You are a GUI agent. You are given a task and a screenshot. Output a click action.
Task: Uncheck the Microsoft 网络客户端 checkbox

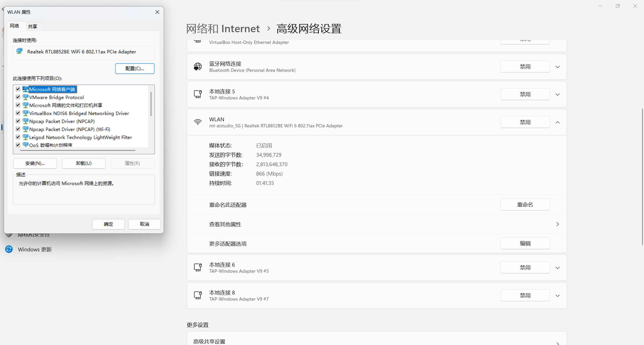[18, 89]
